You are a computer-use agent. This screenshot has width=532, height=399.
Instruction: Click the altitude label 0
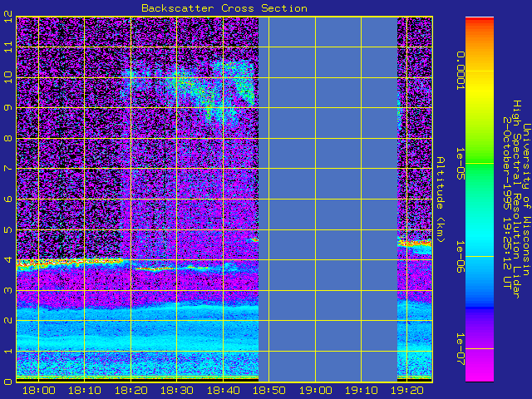click(x=8, y=382)
